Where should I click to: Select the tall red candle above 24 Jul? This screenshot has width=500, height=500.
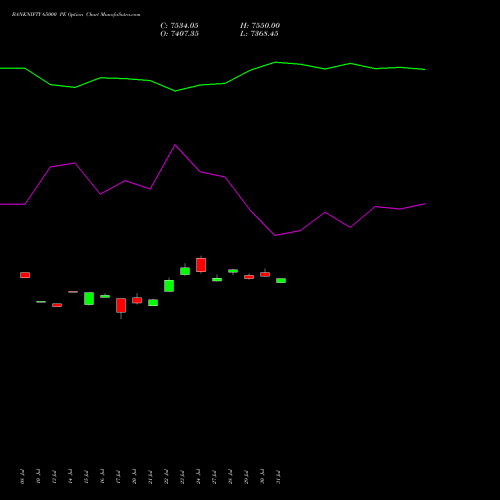[x=201, y=265]
